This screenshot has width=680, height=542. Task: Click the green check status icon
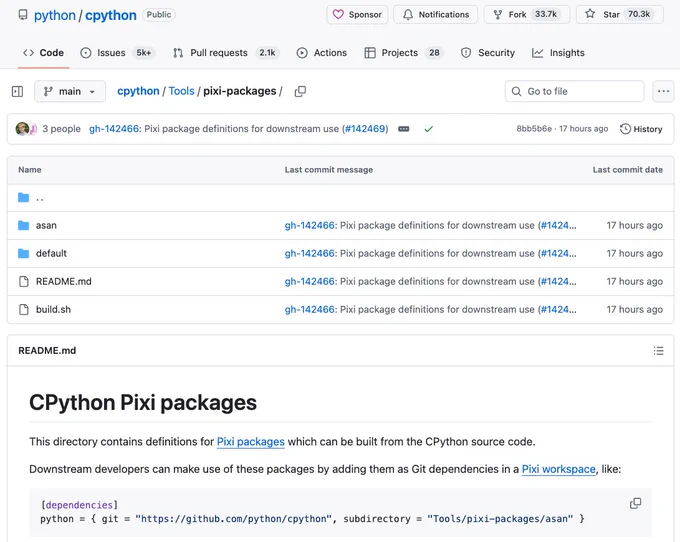428,129
